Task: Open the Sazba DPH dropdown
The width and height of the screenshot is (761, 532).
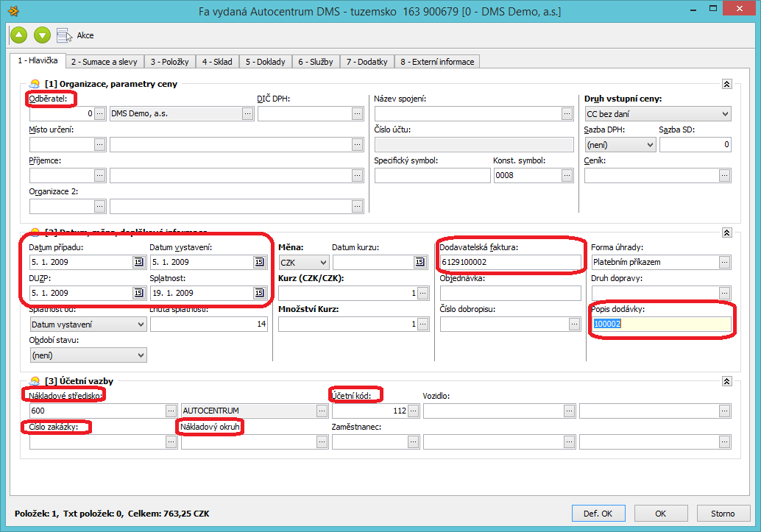Action: pos(650,145)
